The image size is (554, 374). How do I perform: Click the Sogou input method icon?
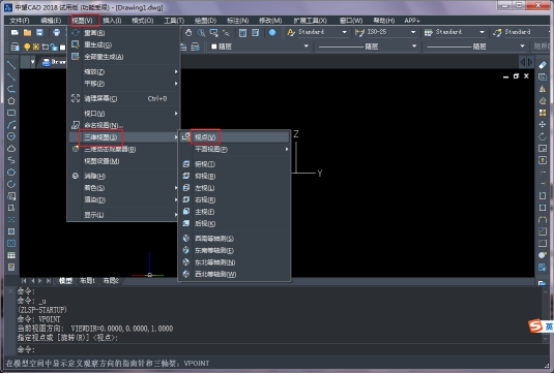[x=536, y=326]
